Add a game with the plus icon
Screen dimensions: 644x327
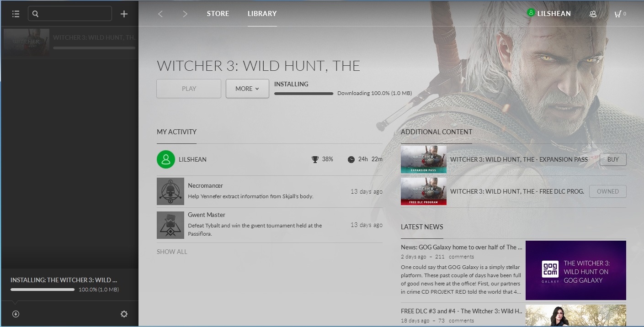pyautogui.click(x=124, y=14)
